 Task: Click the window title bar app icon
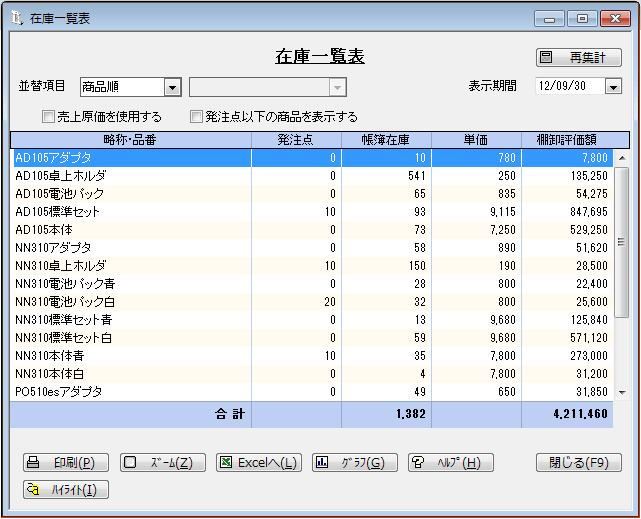click(17, 18)
